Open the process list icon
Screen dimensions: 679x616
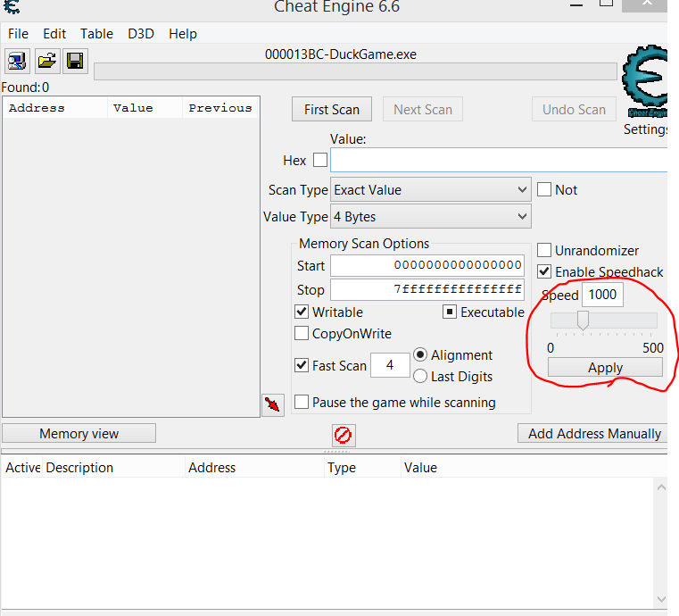[x=17, y=61]
